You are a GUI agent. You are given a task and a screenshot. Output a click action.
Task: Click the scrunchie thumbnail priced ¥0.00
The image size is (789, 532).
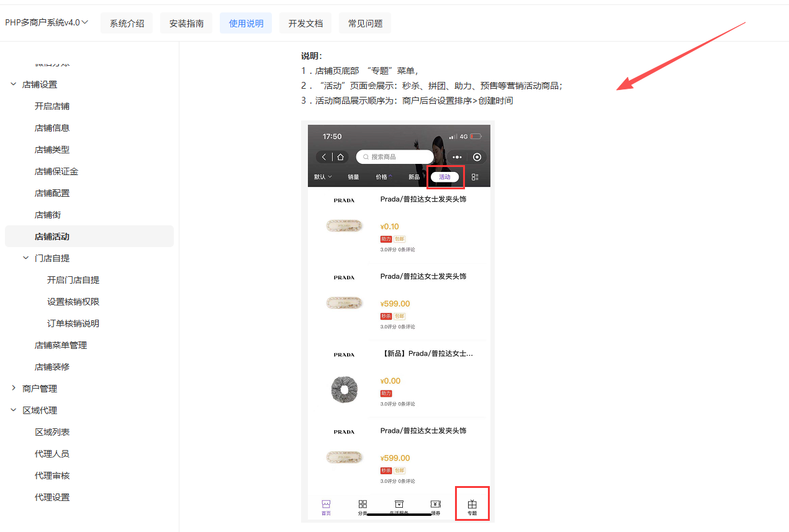tap(344, 389)
